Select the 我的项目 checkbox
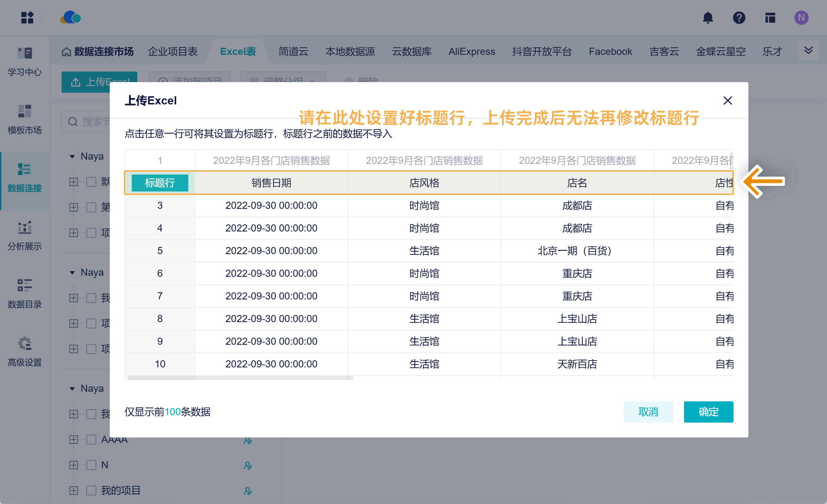 tap(91, 491)
